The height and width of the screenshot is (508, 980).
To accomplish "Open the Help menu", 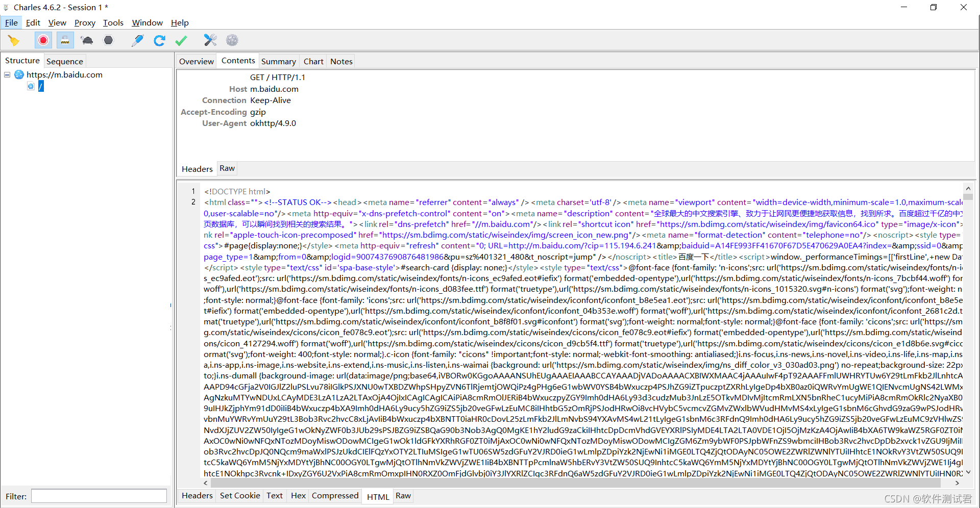I will (x=180, y=22).
